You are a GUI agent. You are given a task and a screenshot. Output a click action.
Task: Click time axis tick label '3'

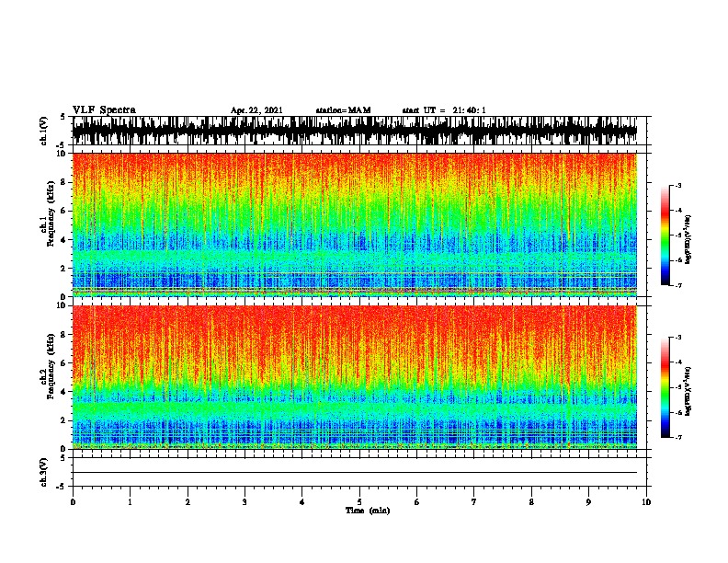click(245, 502)
